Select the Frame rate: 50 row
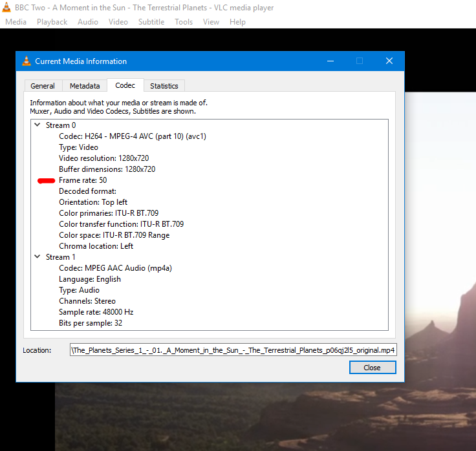The image size is (476, 451). click(x=83, y=180)
